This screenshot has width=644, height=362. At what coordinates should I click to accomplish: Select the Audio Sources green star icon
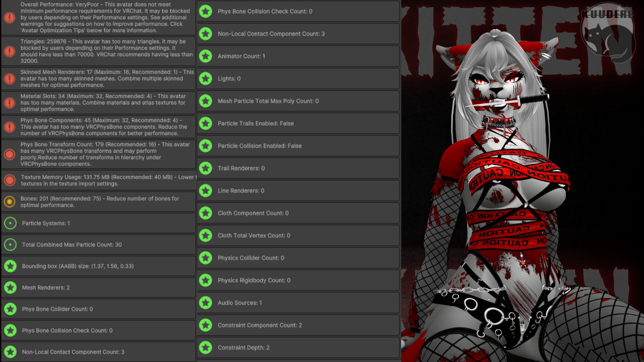205,303
